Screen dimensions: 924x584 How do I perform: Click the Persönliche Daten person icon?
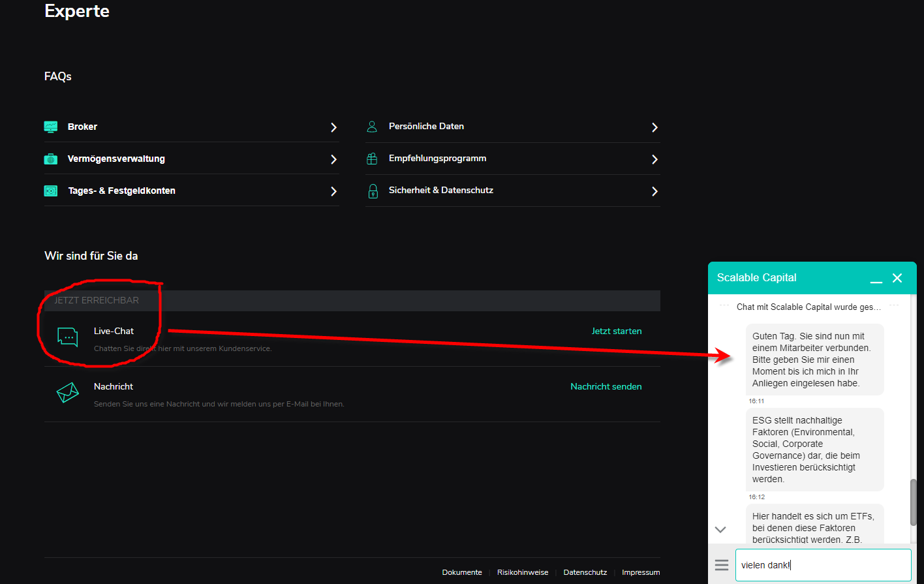(x=372, y=127)
